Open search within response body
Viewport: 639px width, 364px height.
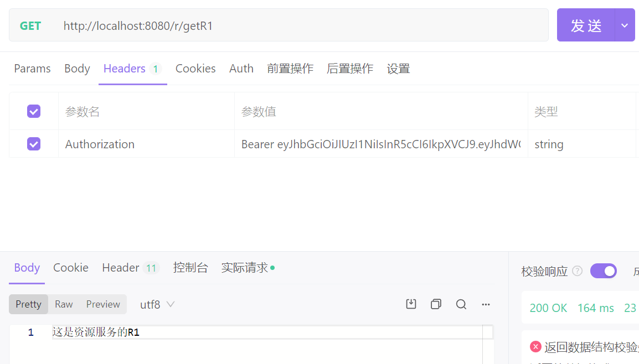pyautogui.click(x=461, y=304)
